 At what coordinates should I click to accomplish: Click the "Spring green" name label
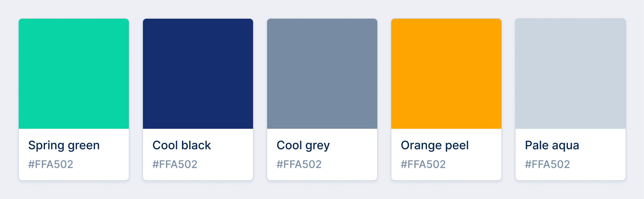click(x=64, y=145)
